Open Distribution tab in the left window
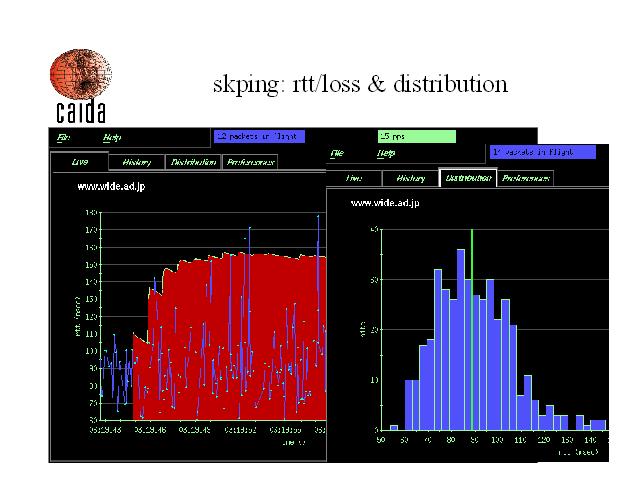Viewport: 640px width, 480px height. (x=192, y=162)
